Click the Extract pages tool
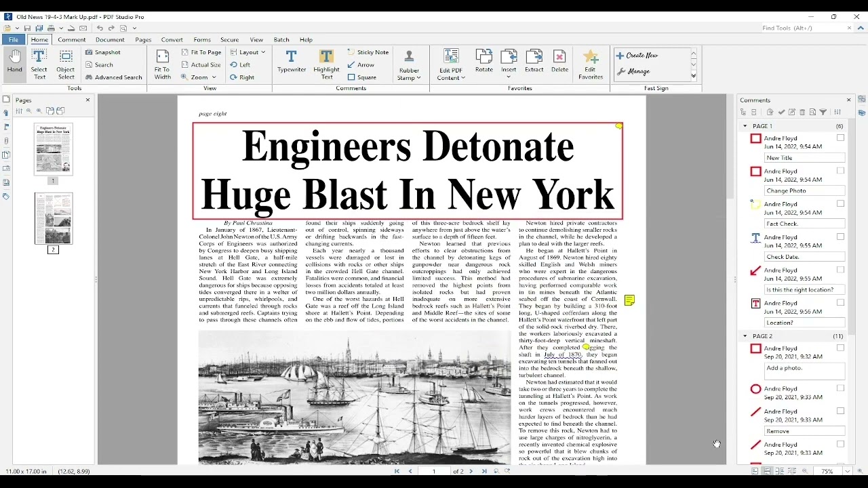The image size is (868, 488). pos(534,61)
